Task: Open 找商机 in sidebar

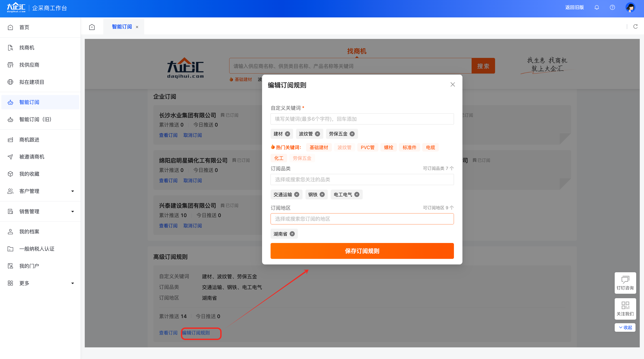Action: (40, 47)
